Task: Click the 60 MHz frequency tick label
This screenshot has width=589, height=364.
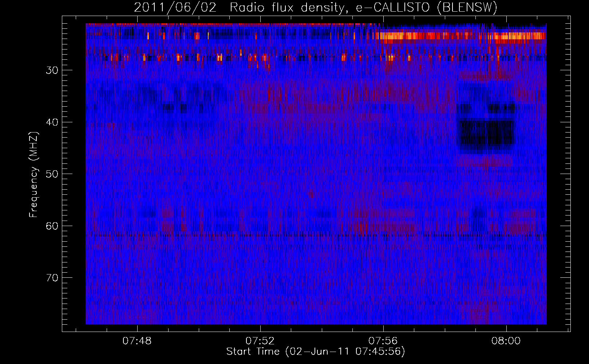Action: pos(52,226)
